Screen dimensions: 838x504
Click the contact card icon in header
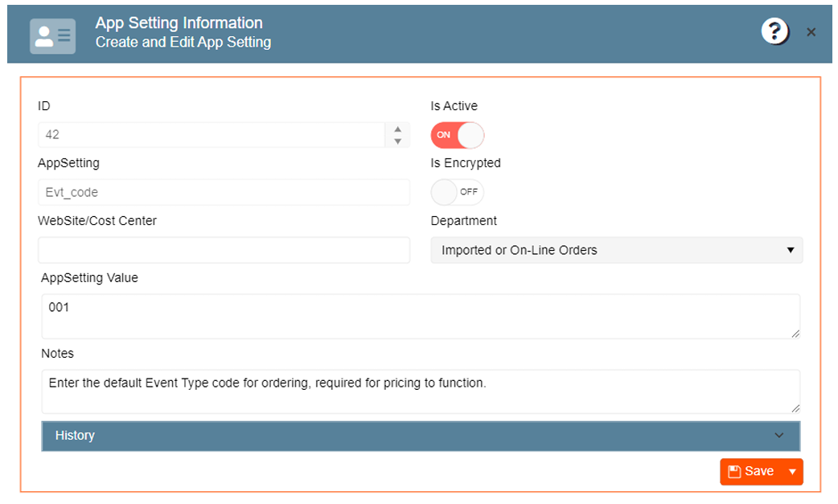pyautogui.click(x=53, y=35)
